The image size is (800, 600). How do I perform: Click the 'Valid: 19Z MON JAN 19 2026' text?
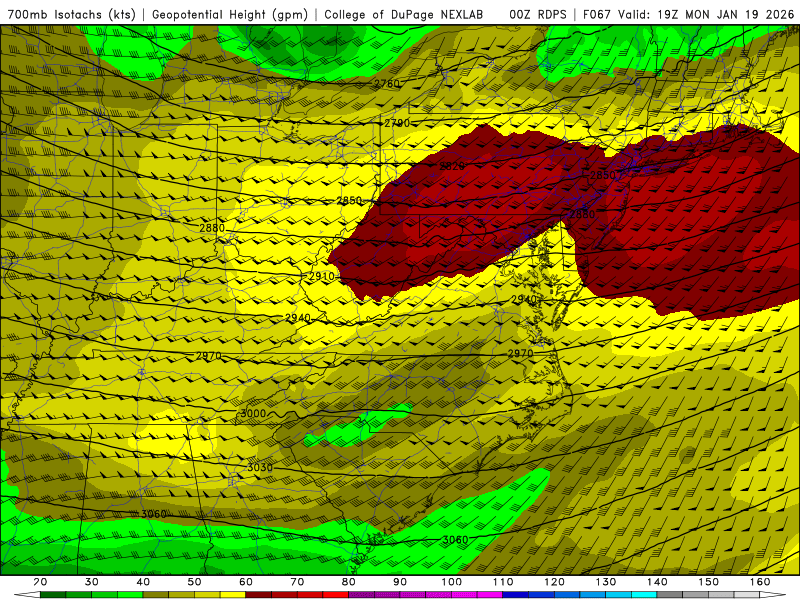click(x=706, y=14)
